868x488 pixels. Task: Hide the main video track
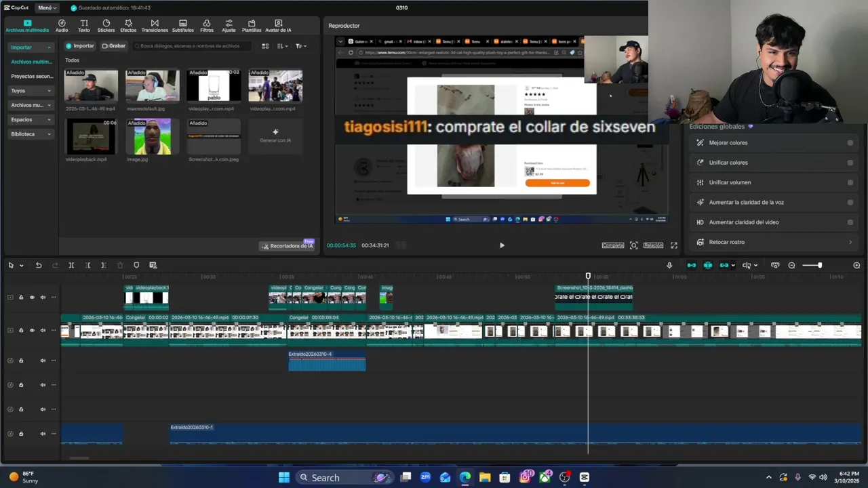[32, 331]
